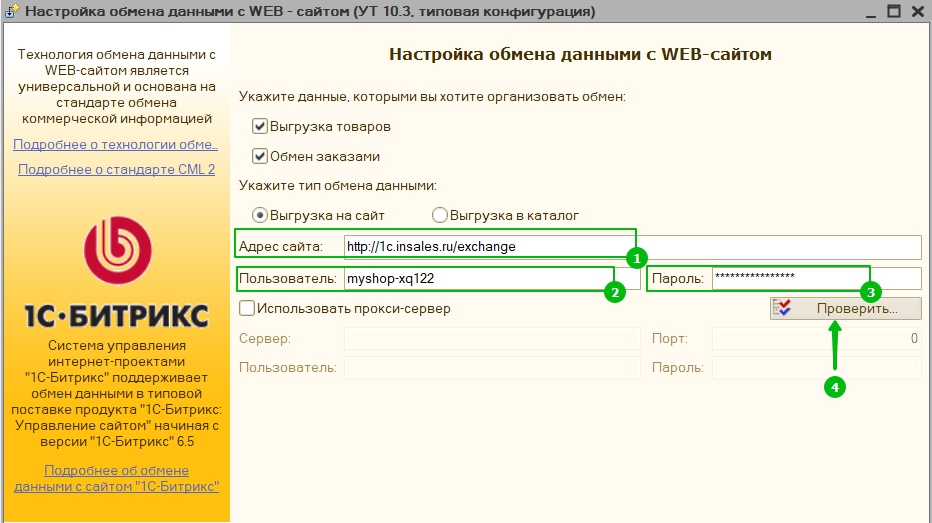Minimize the settings window
This screenshot has width=932, height=523.
[871, 12]
